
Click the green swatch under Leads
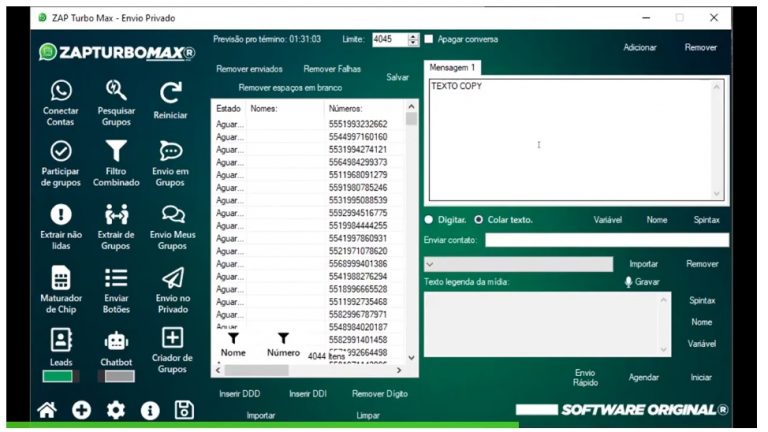58,376
